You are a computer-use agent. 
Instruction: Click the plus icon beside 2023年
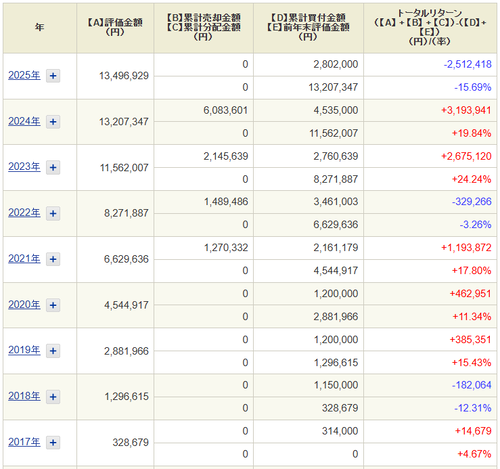point(53,167)
